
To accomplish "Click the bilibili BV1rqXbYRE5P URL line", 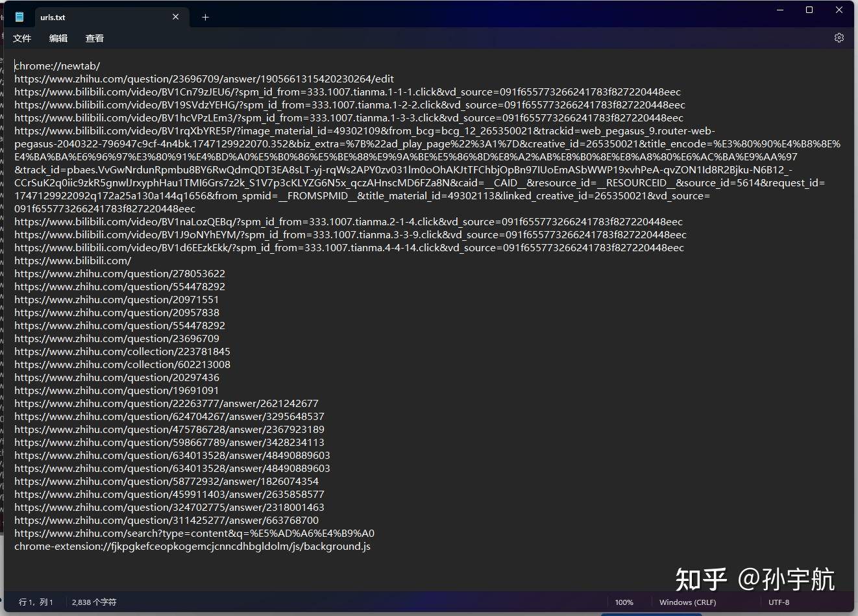I will tap(427, 169).
